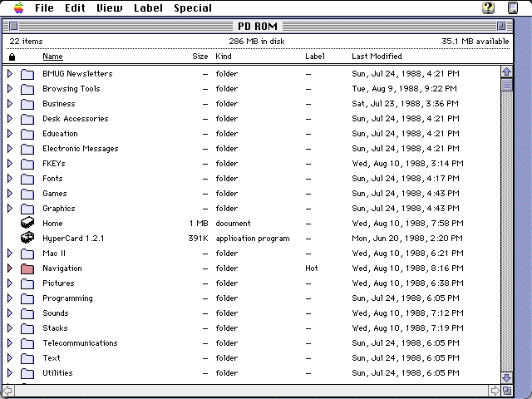The image size is (532, 399).
Task: Click the 'Telecommunications' folder name
Action: tap(80, 343)
